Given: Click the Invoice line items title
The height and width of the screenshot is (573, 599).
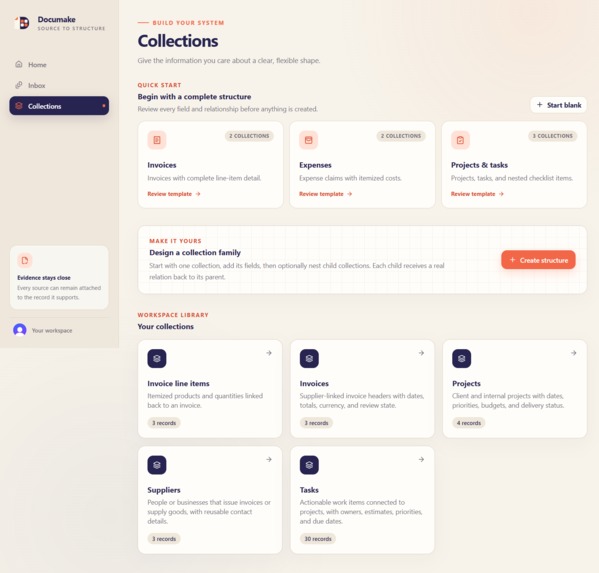Looking at the screenshot, I should [178, 384].
